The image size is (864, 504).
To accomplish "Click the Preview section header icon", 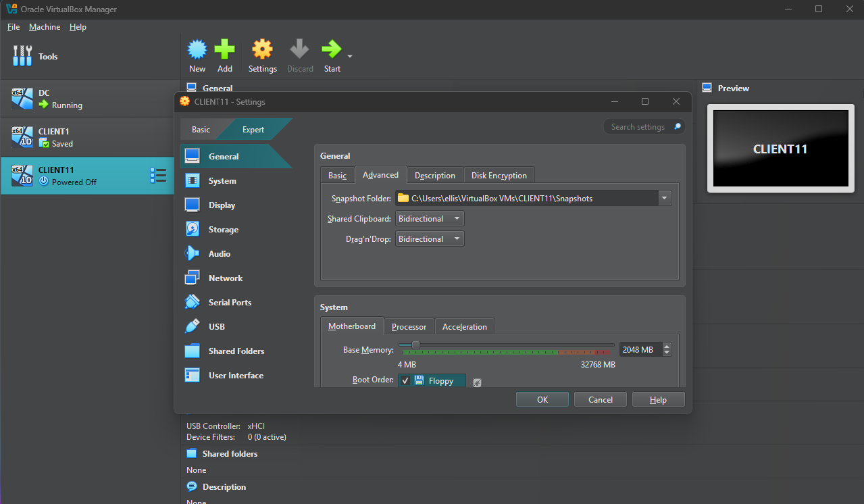I will pos(707,88).
